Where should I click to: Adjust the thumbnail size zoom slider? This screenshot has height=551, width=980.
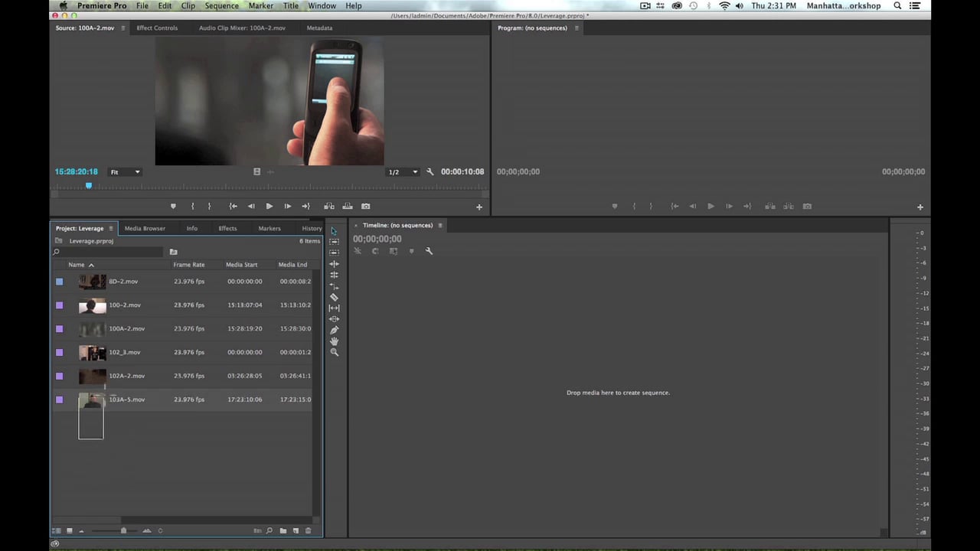(122, 530)
